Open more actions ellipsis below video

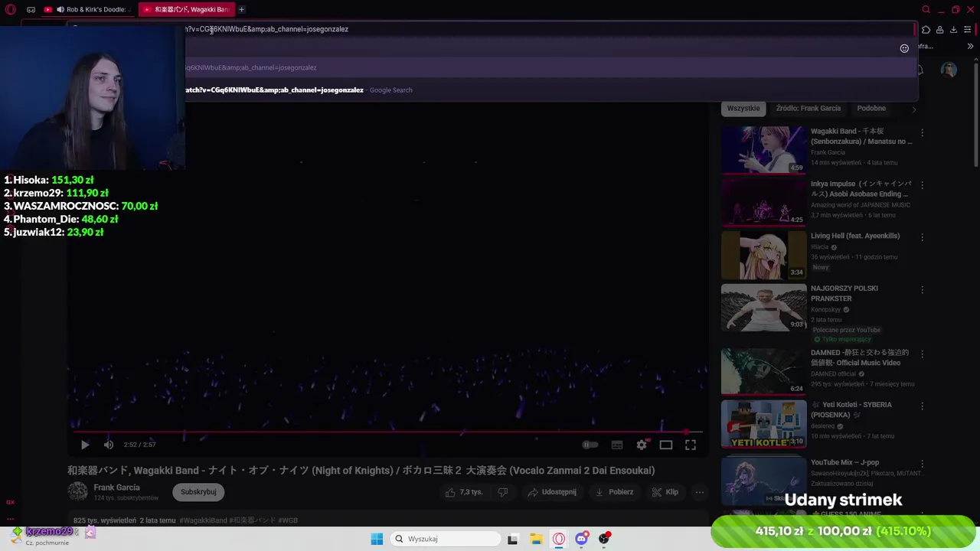[x=699, y=492]
